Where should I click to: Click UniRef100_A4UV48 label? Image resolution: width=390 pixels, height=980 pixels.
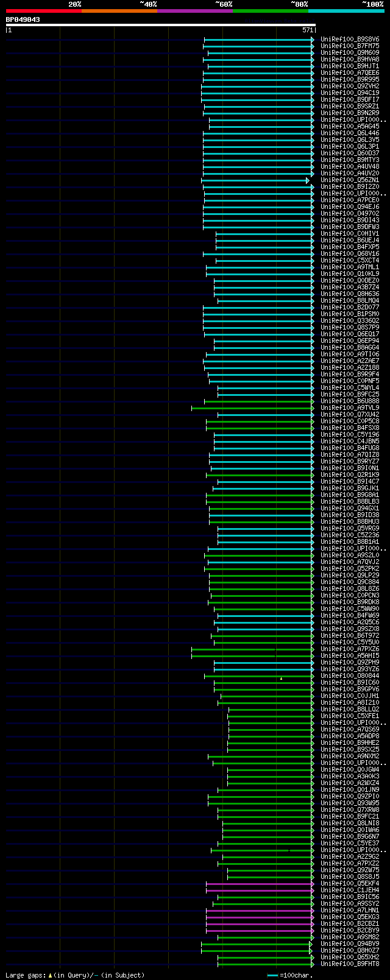[x=350, y=166]
